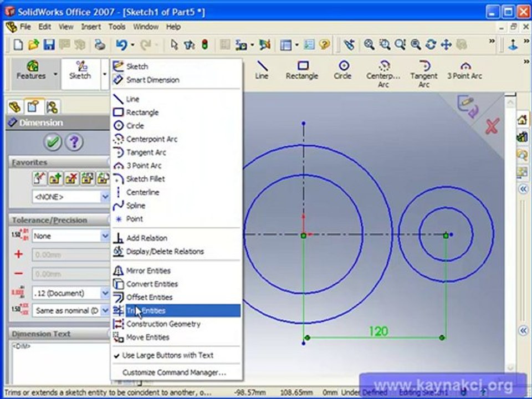Select the 3 Point Arc toolbar tool

point(465,70)
